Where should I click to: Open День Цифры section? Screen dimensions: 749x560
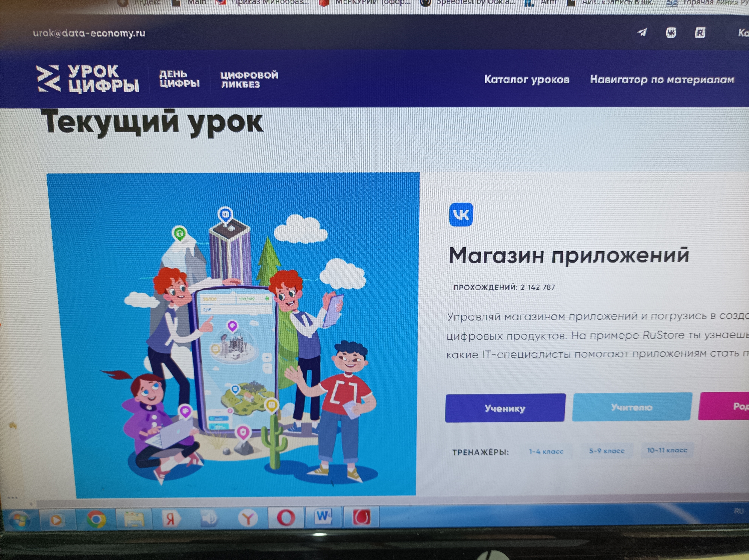coord(179,78)
